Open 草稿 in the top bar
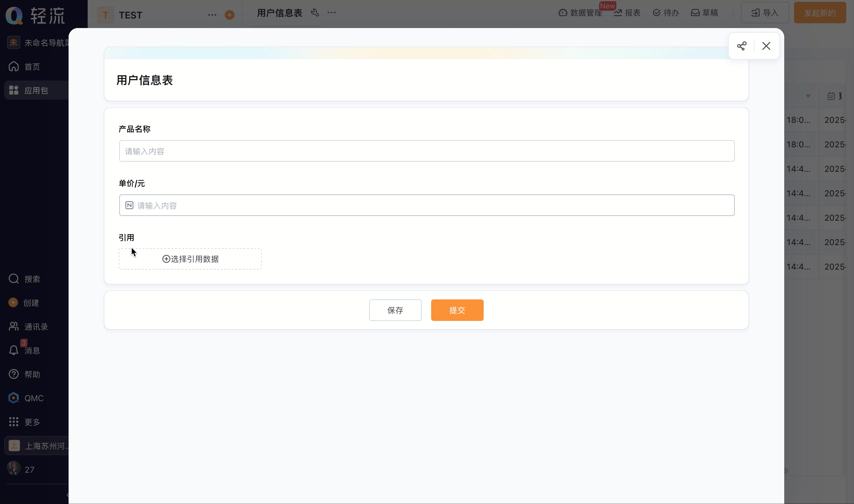 coord(705,13)
